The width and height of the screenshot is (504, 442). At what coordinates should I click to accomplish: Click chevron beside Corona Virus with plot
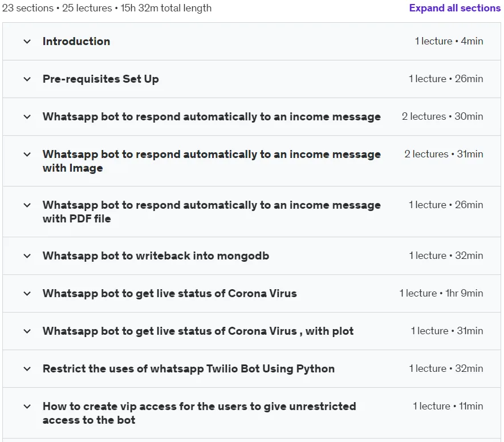tap(27, 331)
